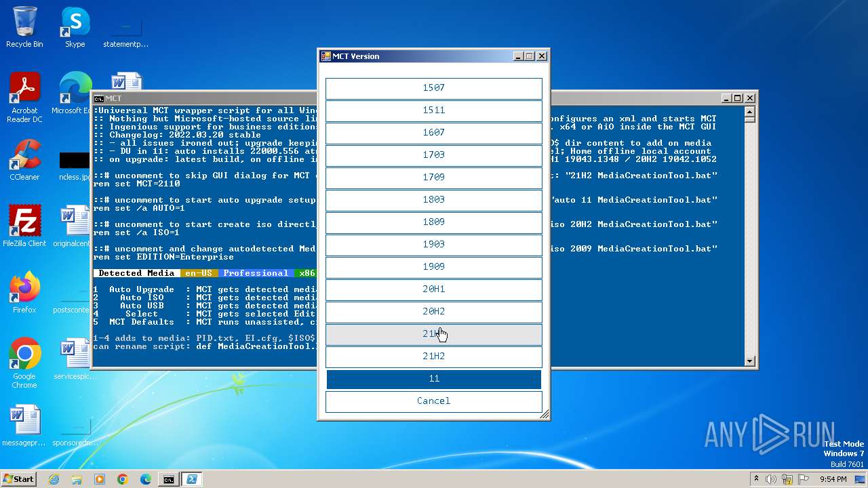Pick the 1809 version
This screenshot has width=868, height=488.
(434, 222)
